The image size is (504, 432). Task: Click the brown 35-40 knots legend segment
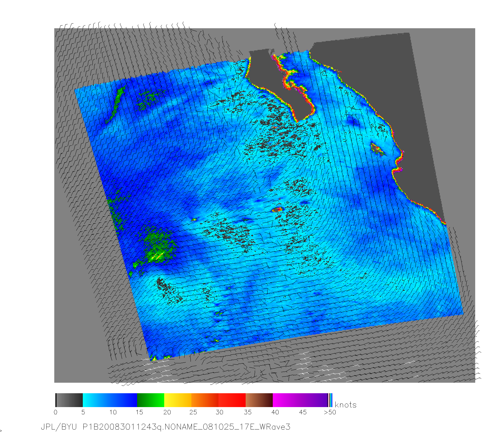tap(259, 400)
